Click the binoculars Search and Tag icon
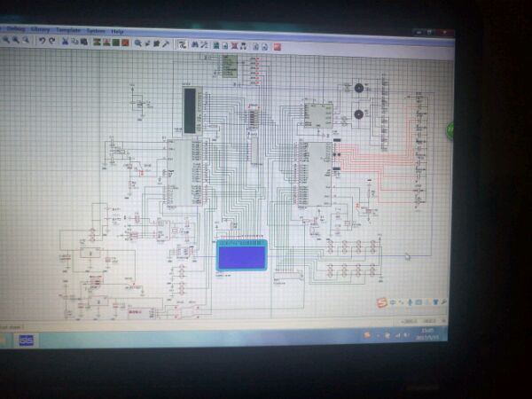 (195, 45)
